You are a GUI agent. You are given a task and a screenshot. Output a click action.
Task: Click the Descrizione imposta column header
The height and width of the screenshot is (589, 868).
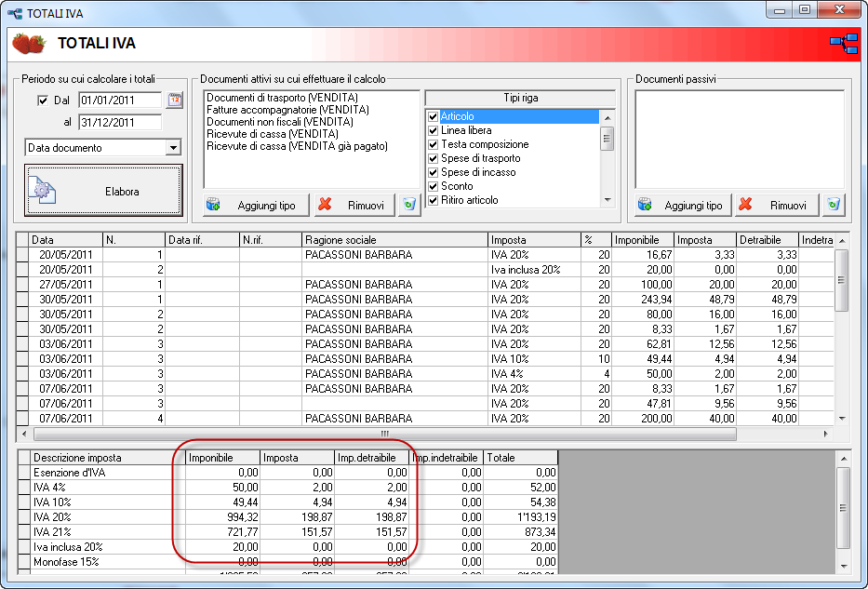coord(107,458)
